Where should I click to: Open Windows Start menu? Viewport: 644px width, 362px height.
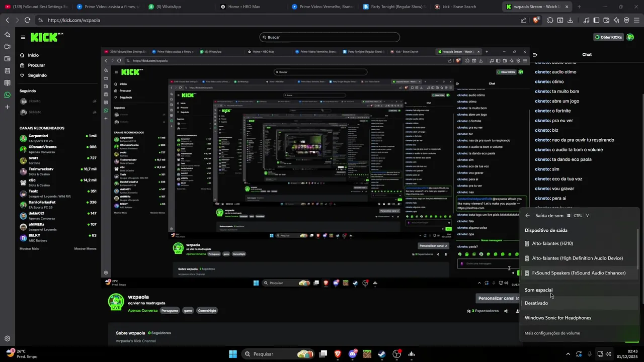[x=233, y=354]
